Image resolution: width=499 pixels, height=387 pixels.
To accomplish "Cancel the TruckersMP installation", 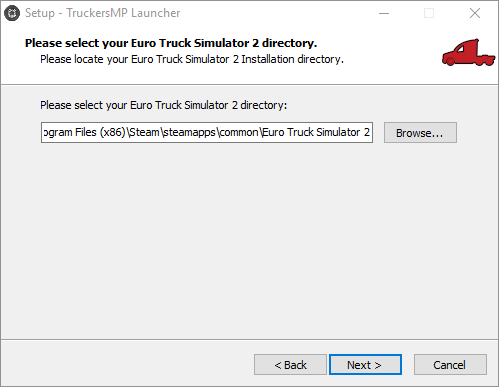I will pos(450,365).
